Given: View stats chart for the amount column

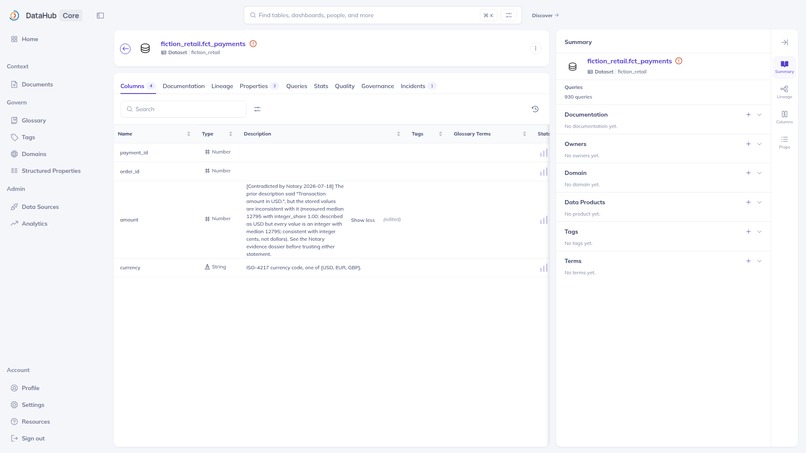Looking at the screenshot, I should coord(543,220).
